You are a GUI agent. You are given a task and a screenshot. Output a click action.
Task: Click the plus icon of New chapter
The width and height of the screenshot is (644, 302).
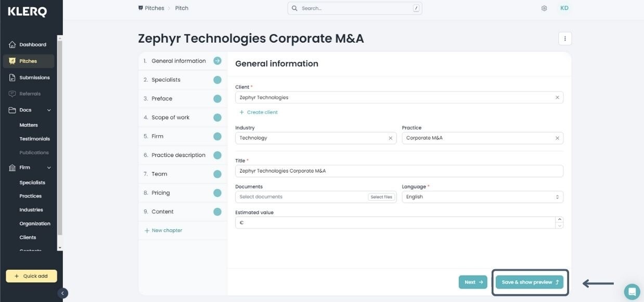coord(147,230)
